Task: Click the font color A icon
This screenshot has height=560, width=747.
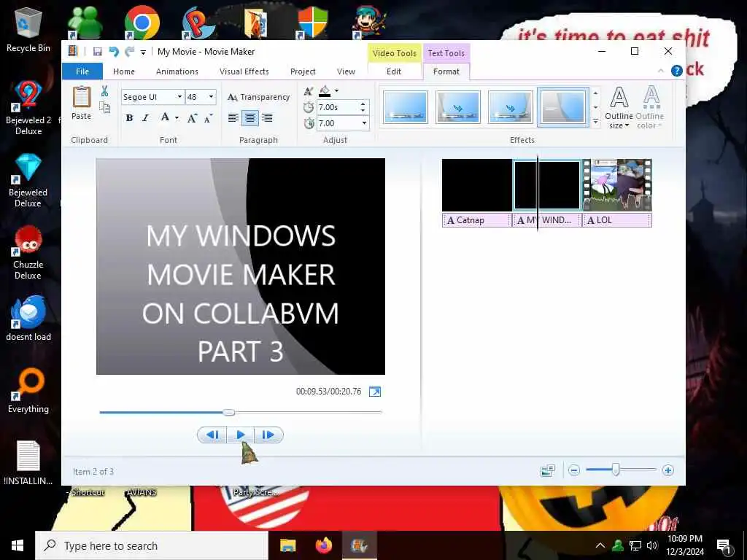Action: coord(165,117)
